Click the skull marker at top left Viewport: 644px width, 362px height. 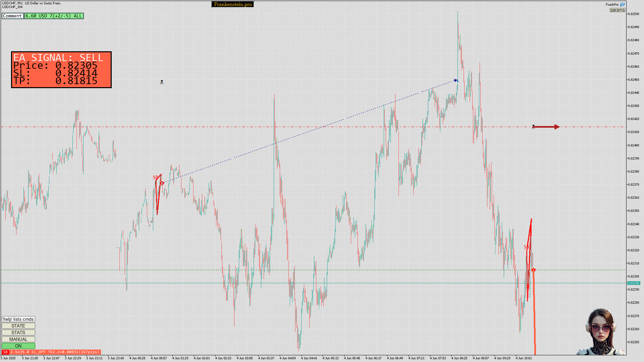point(162,82)
